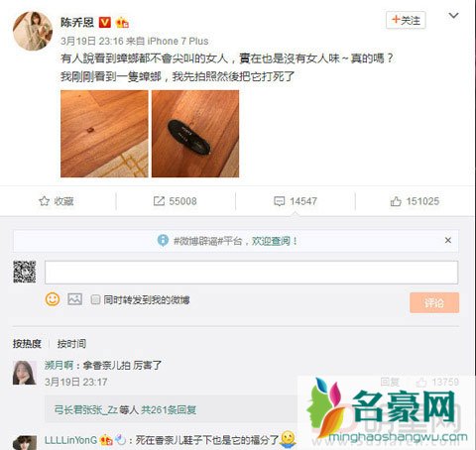Image resolution: width=476 pixels, height=450 pixels.
Task: Click the orange V verified badge
Action: coord(105,22)
